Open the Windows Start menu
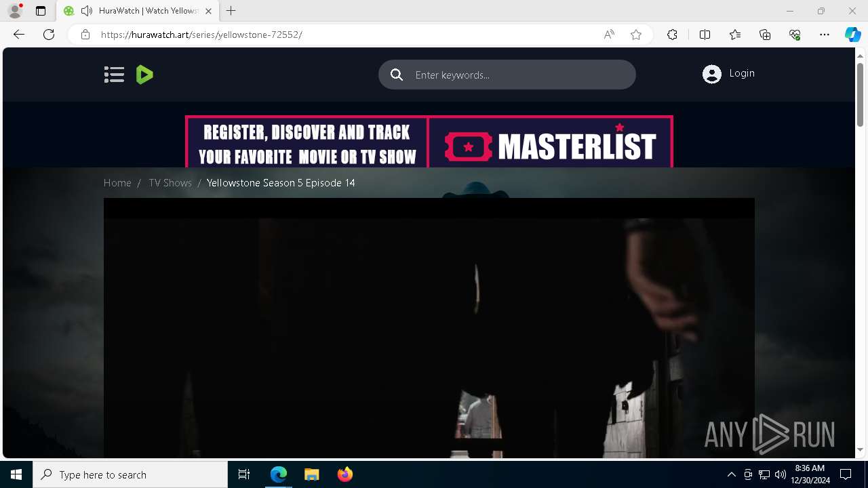 [16, 474]
